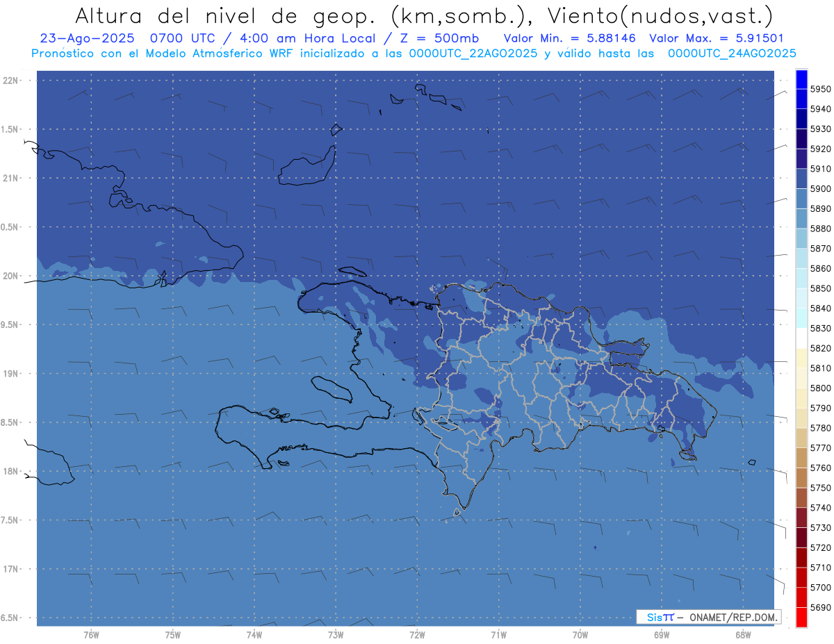Click the '76W' longitude label

pos(91,635)
